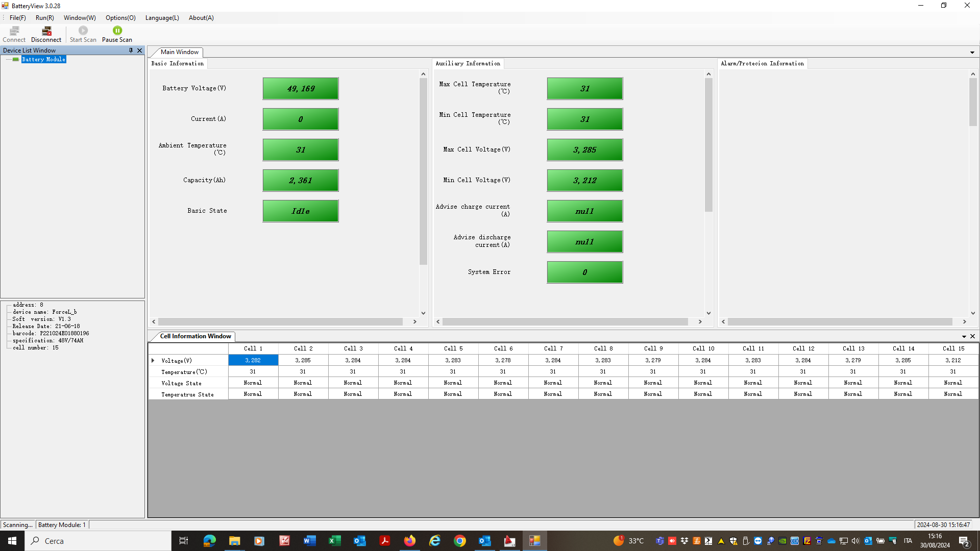Click the Disconnect toolbar icon
980x551 pixels.
(x=46, y=34)
